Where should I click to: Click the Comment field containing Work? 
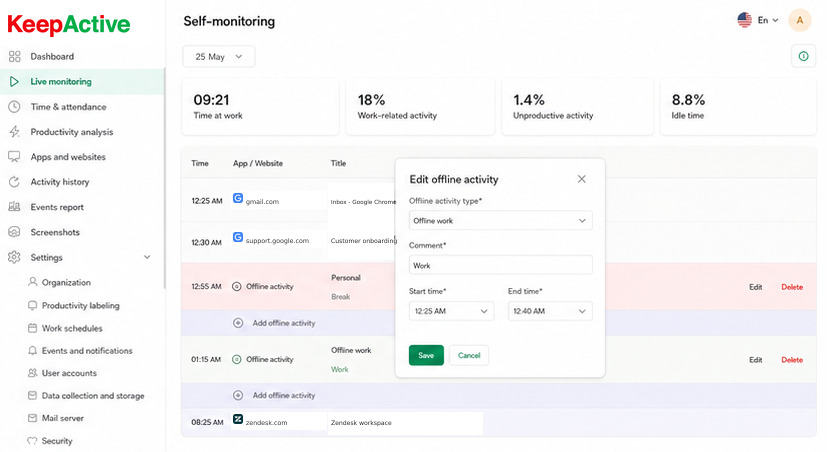500,265
